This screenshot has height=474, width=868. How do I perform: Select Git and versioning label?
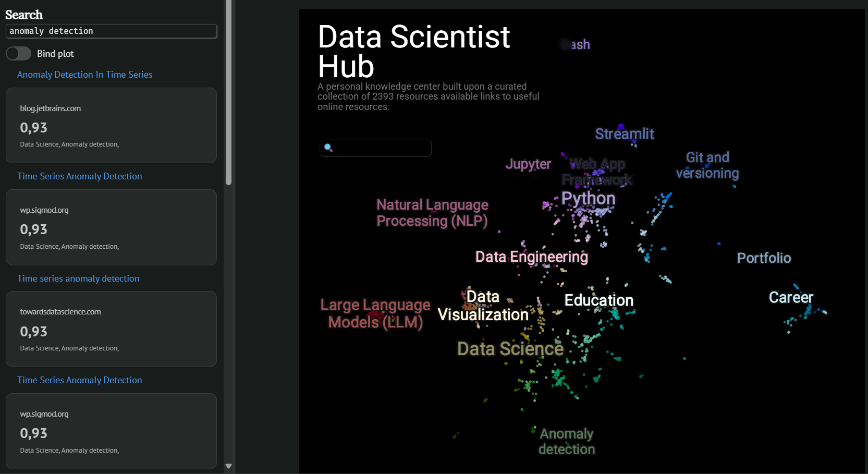pyautogui.click(x=707, y=165)
